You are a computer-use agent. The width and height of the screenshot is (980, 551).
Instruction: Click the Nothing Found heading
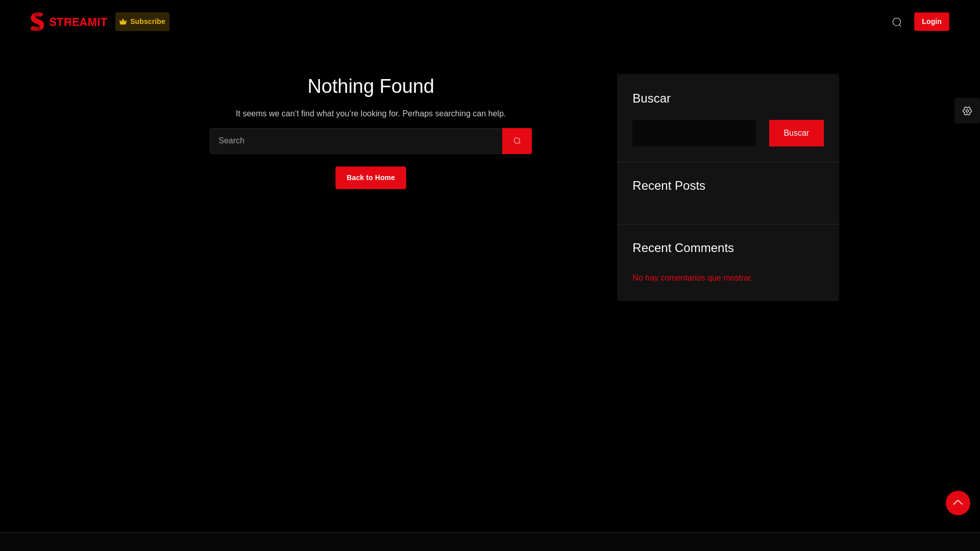tap(371, 86)
